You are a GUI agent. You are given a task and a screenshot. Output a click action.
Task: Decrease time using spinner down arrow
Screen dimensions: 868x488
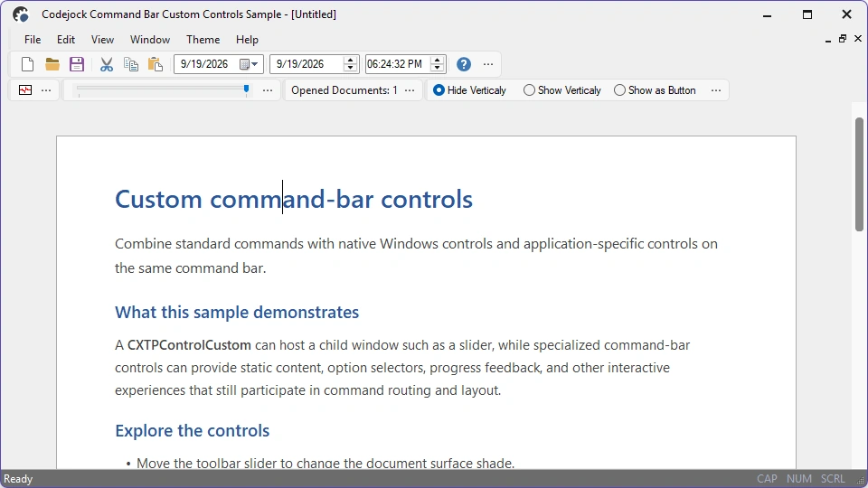pos(438,68)
